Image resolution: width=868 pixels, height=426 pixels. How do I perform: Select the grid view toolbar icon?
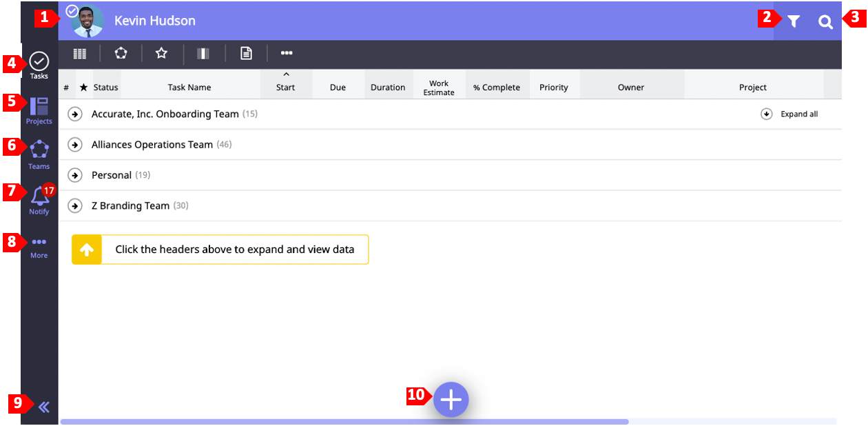[80, 54]
